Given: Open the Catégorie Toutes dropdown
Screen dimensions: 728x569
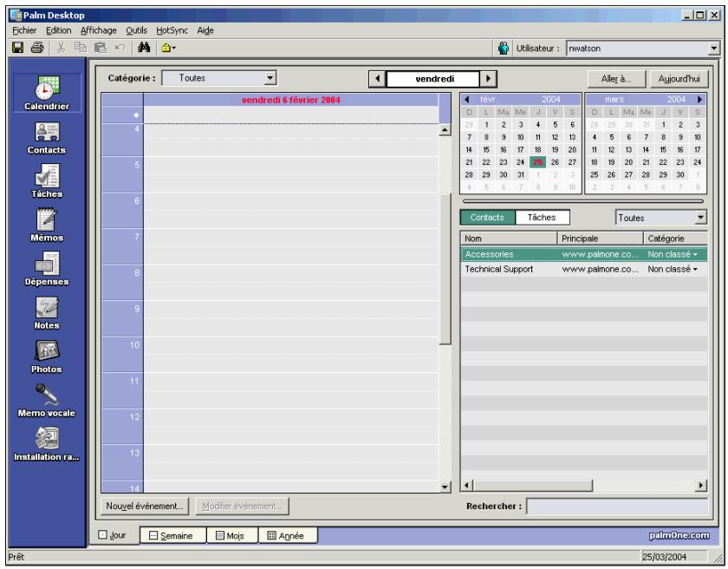Looking at the screenshot, I should coord(270,78).
